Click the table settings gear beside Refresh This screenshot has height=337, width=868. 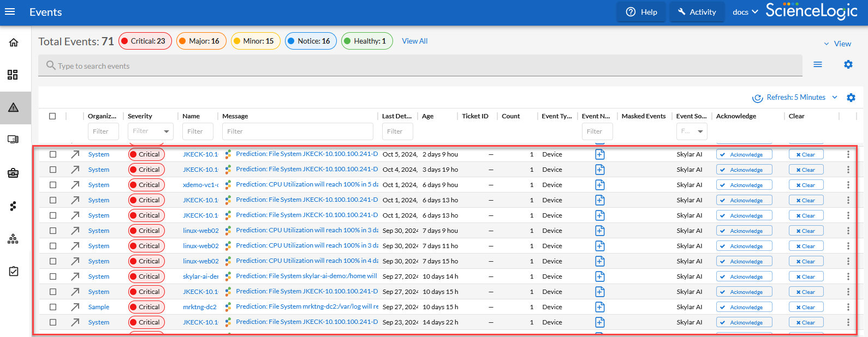[851, 98]
